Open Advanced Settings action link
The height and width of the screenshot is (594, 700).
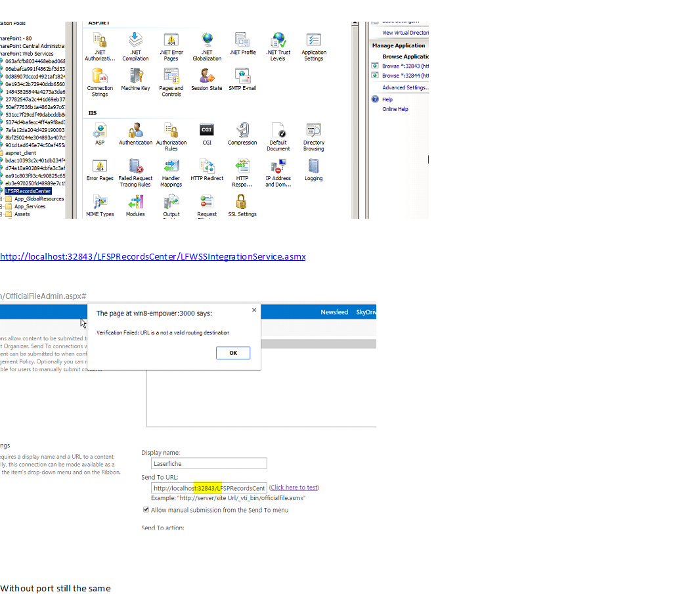point(405,87)
